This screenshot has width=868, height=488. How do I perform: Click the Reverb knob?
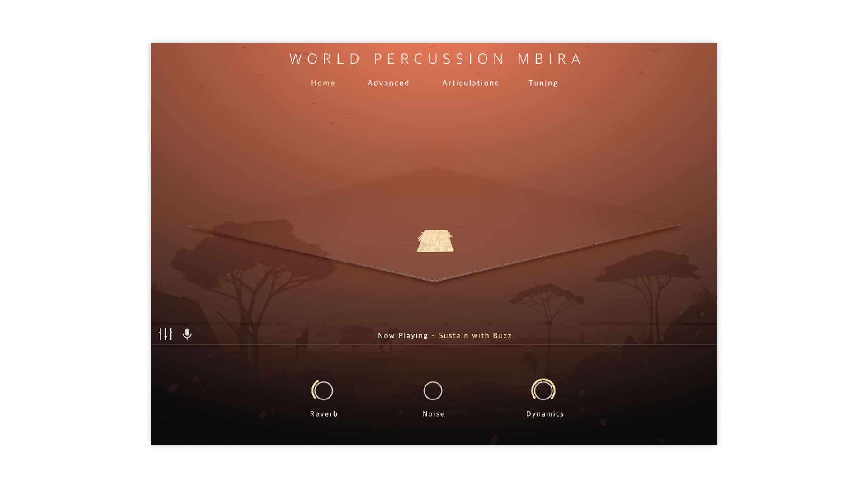coord(323,390)
